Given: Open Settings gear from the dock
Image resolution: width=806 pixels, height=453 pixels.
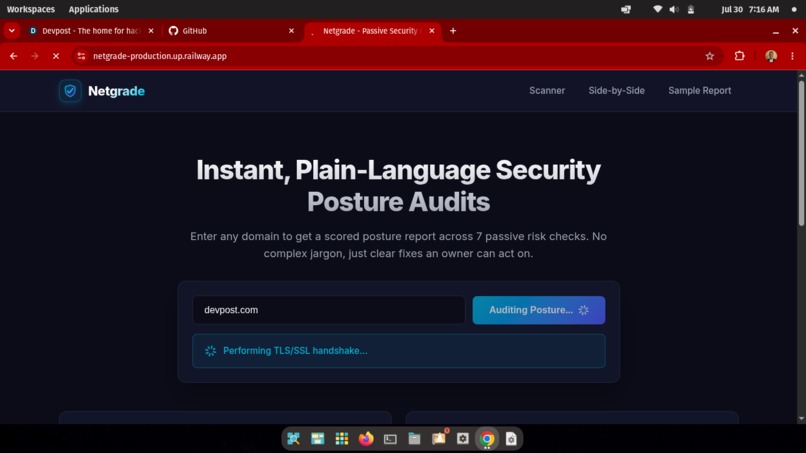Looking at the screenshot, I should (x=463, y=439).
